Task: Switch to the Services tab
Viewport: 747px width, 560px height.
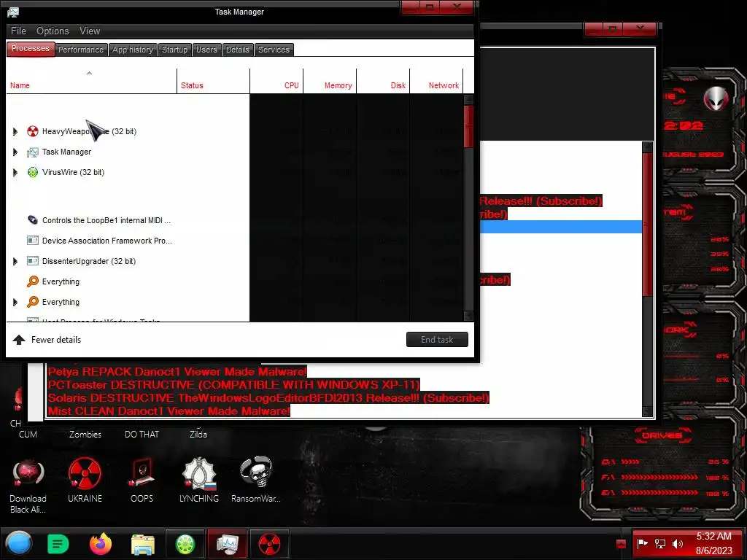Action: 274,50
